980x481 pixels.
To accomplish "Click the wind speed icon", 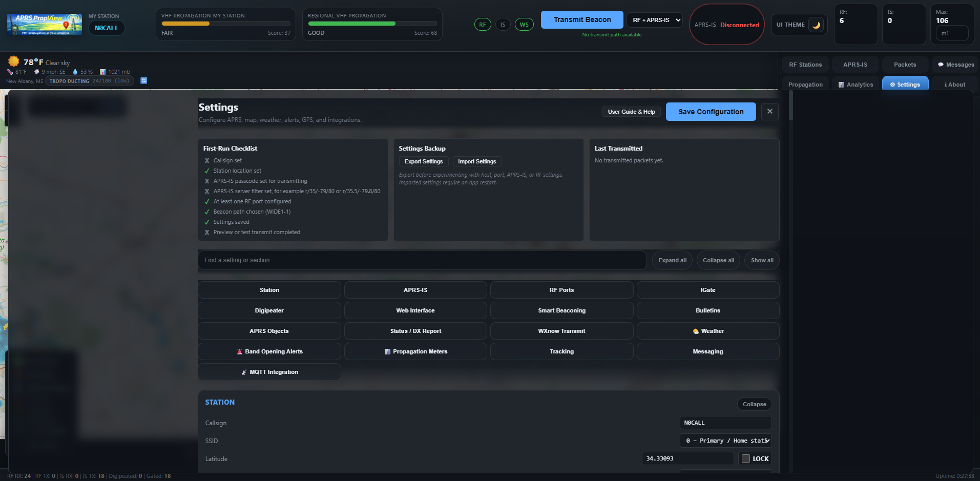I will tap(36, 72).
